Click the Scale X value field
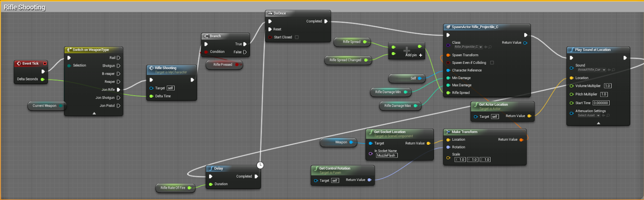This screenshot has width=644, height=200. pyautogui.click(x=460, y=160)
